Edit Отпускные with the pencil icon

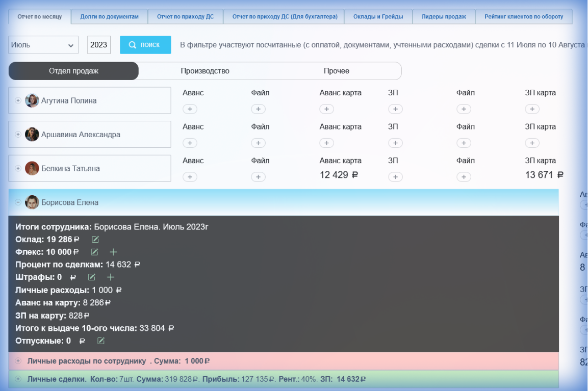pos(100,341)
